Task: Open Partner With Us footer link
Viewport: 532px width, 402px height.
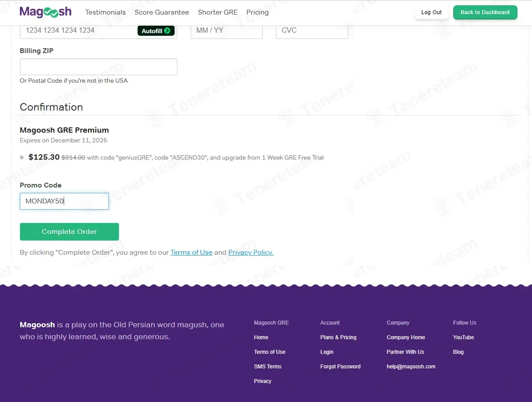Action: click(x=406, y=352)
